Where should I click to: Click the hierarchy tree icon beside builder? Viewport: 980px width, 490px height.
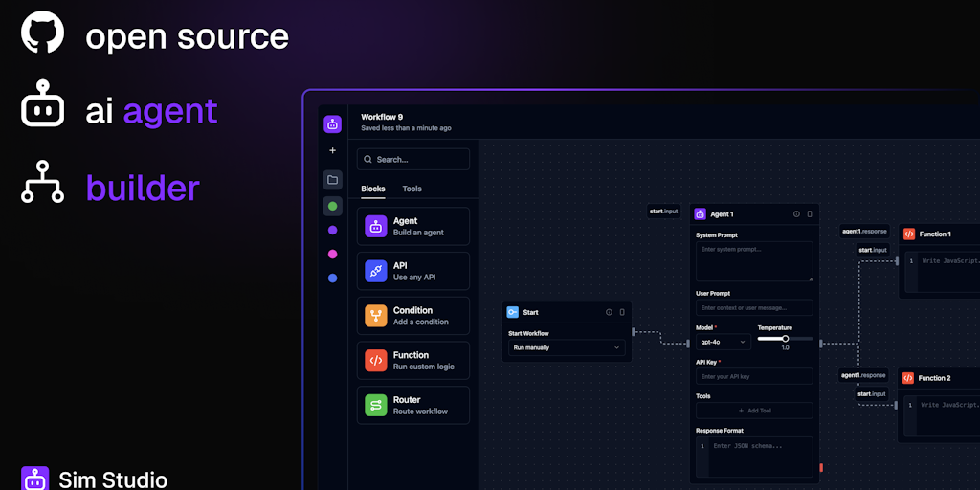(42, 181)
